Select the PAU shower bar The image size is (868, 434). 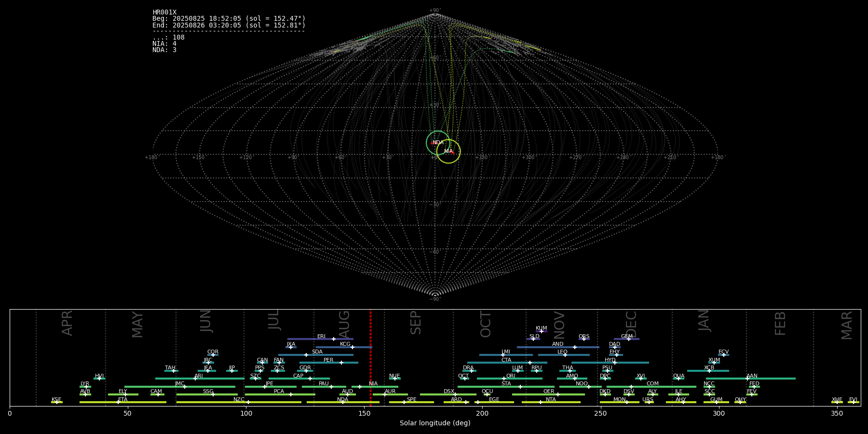pyautogui.click(x=324, y=387)
